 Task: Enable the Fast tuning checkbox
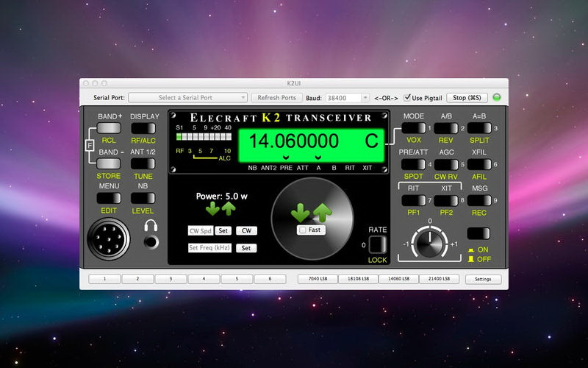[x=301, y=230]
